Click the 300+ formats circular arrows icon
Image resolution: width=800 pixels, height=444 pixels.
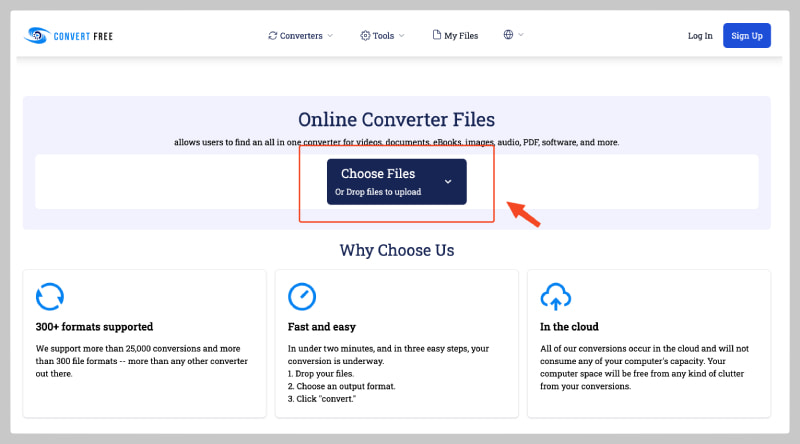click(49, 297)
